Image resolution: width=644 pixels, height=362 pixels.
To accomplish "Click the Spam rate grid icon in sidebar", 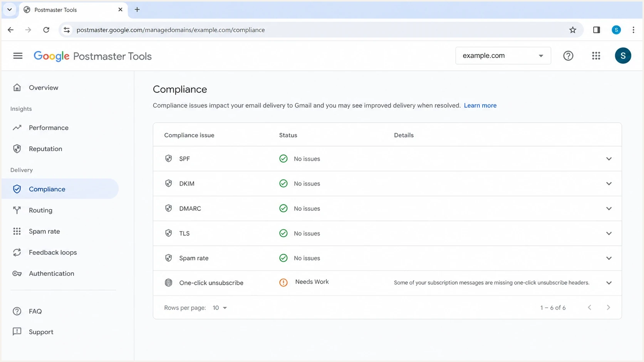I will [17, 231].
